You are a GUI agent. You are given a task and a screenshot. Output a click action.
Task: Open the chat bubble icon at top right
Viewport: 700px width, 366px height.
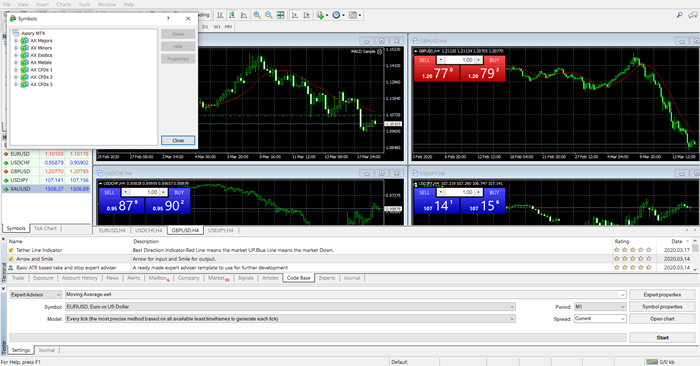693,15
